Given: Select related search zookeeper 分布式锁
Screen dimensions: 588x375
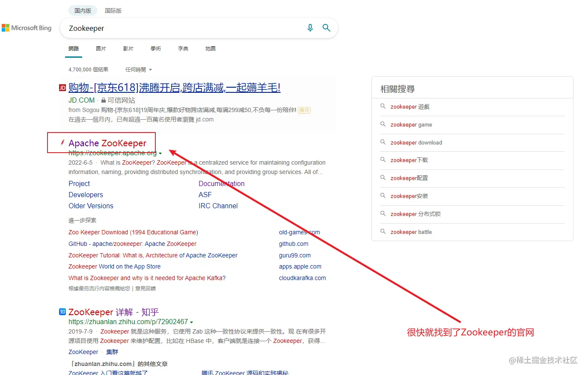Looking at the screenshot, I should (416, 214).
